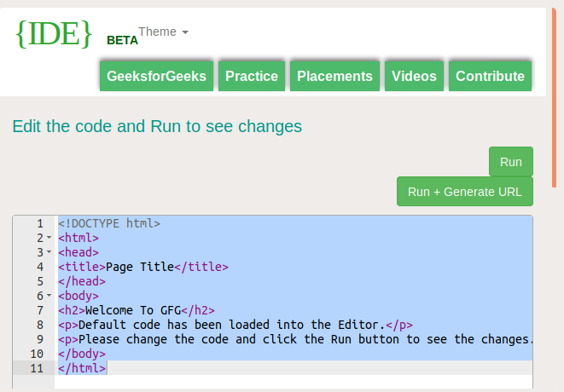Image resolution: width=564 pixels, height=392 pixels.
Task: Place cursor on the DOCTYPE line
Action: pos(109,224)
